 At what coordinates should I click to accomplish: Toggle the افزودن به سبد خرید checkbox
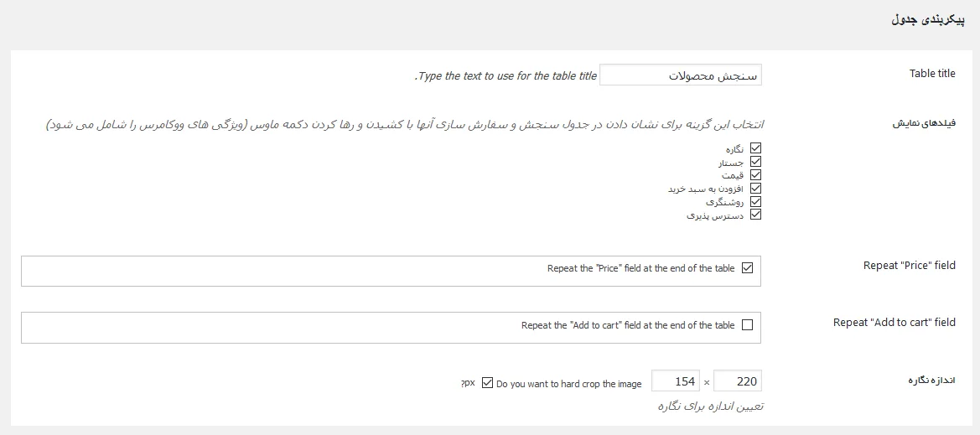coord(755,188)
